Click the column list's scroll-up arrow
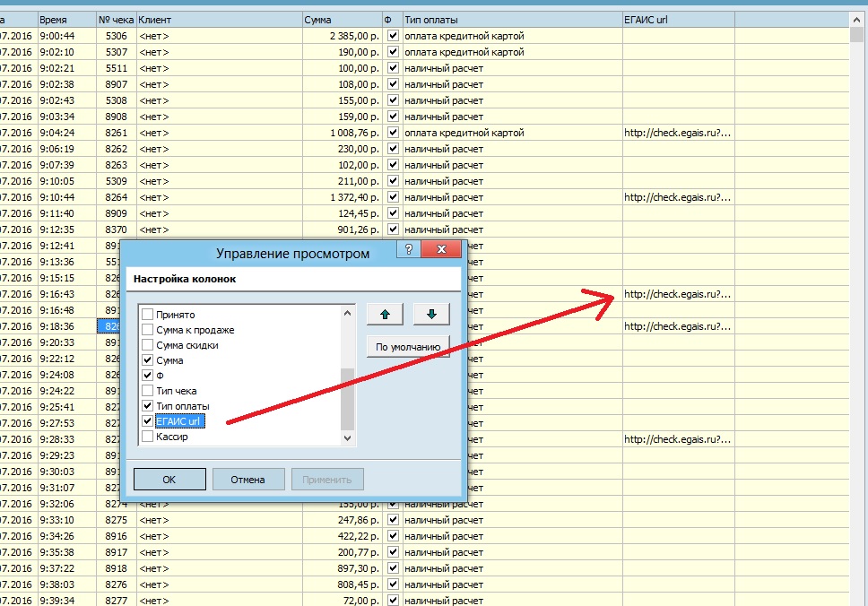The width and height of the screenshot is (868, 606). 347,313
